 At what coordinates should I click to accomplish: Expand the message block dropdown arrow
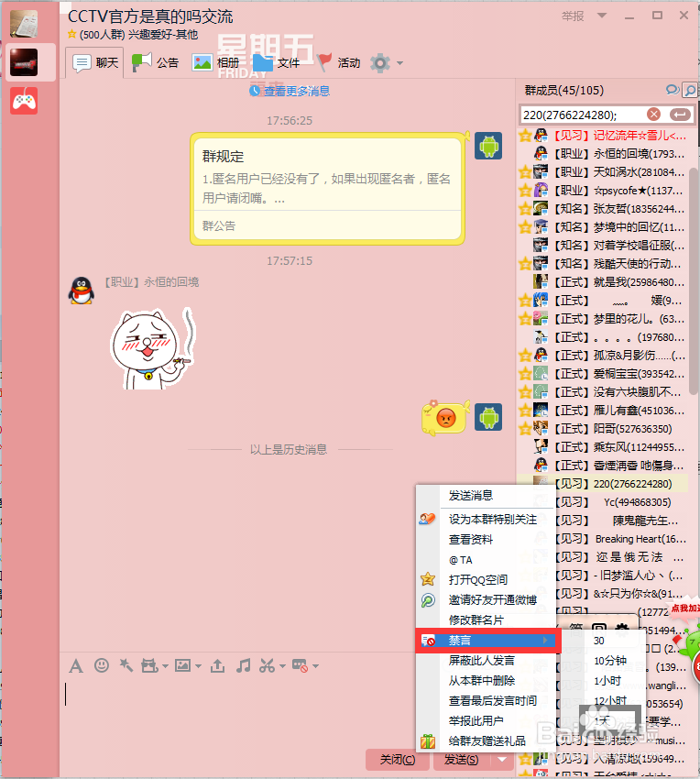(315, 666)
